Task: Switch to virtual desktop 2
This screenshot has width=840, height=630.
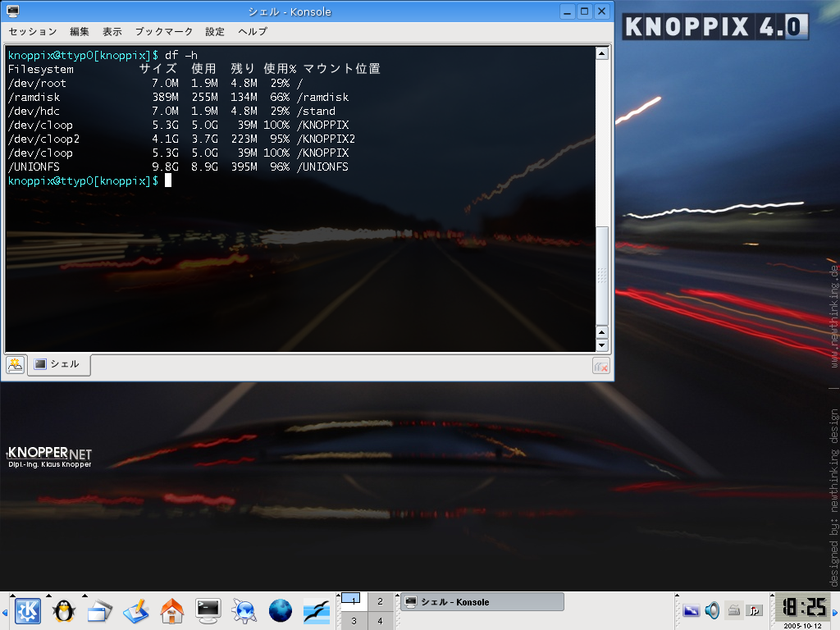Action: click(x=380, y=601)
